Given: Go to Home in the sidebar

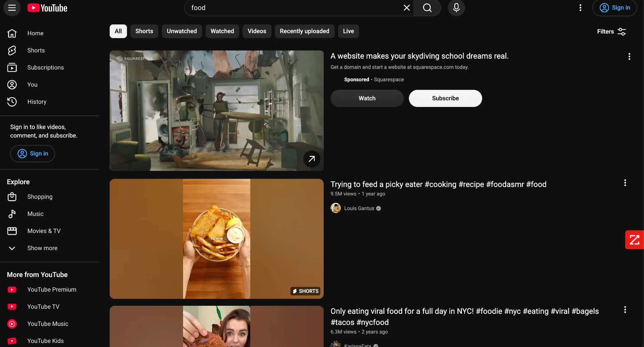Looking at the screenshot, I should click(50, 33).
